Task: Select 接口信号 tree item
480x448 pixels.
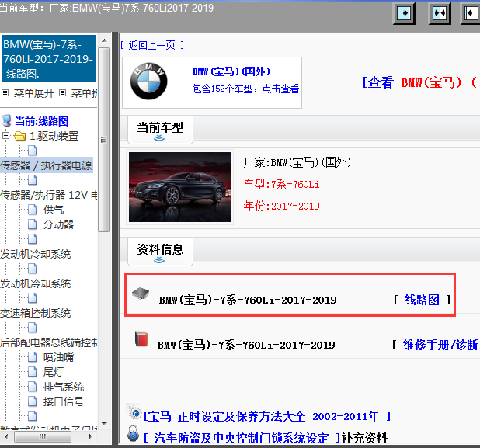Action: click(64, 401)
